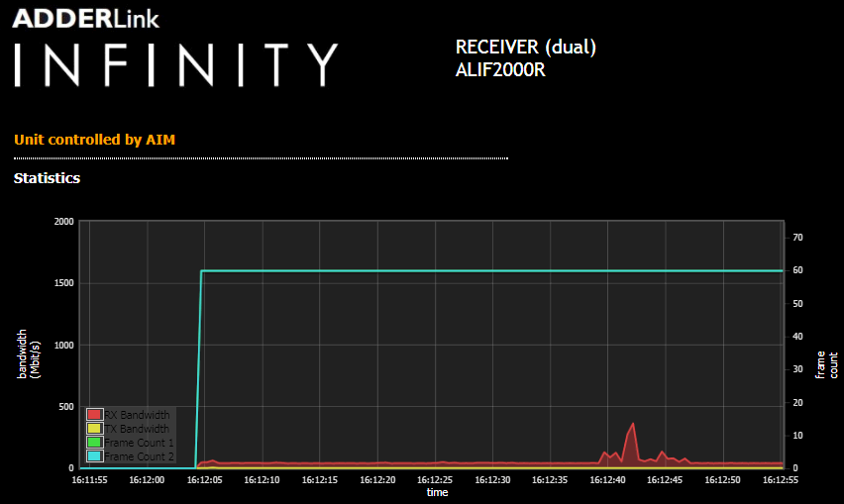The width and height of the screenshot is (844, 504).
Task: Click the 16:12:35 time tick label
Action: [550, 480]
